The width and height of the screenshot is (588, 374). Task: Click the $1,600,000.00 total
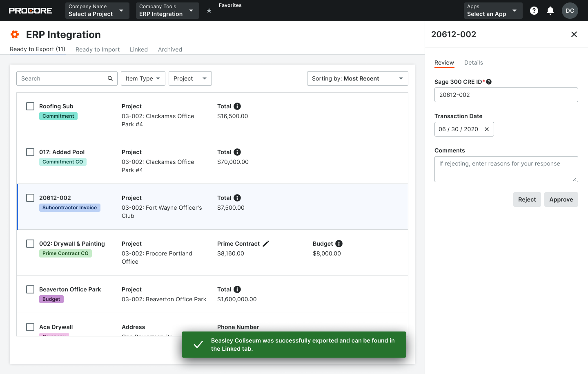[237, 299]
